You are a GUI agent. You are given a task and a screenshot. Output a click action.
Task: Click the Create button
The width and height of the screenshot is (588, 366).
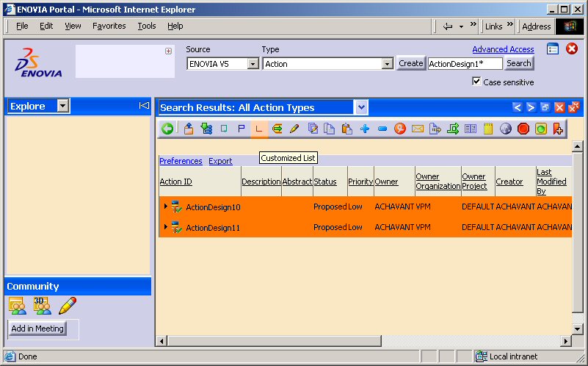(x=410, y=63)
